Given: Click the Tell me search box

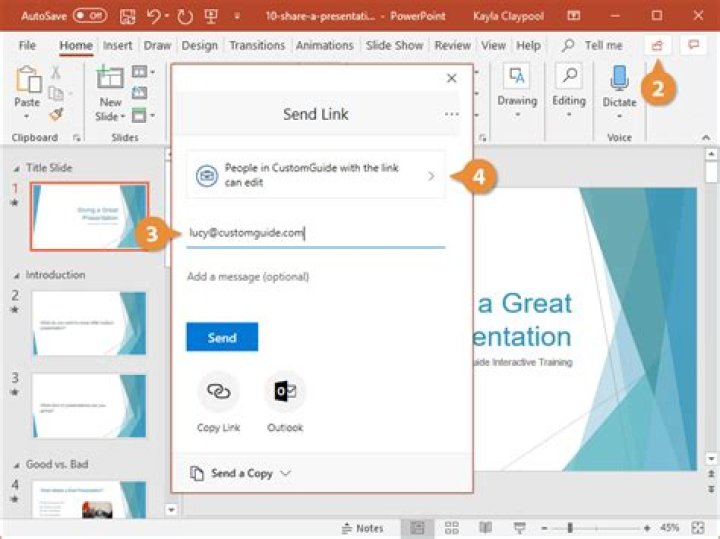Looking at the screenshot, I should 593,45.
